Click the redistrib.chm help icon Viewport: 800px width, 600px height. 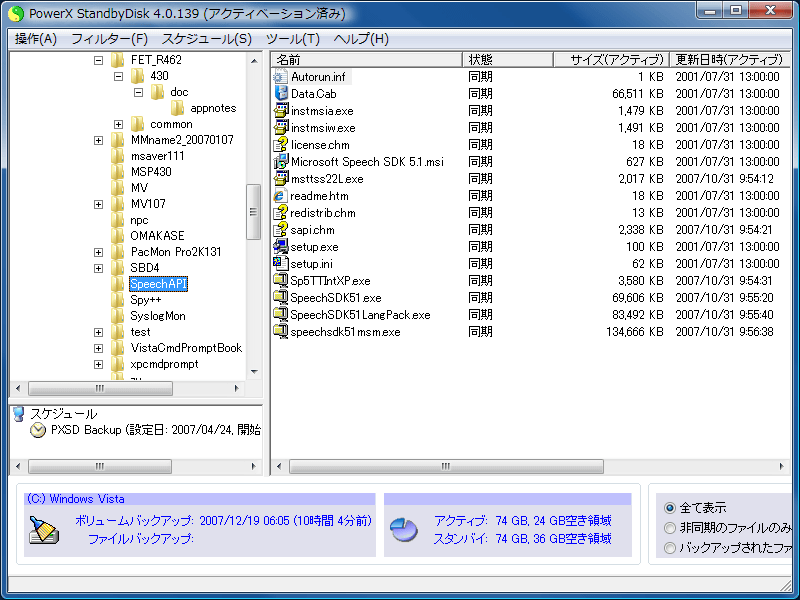coord(280,213)
